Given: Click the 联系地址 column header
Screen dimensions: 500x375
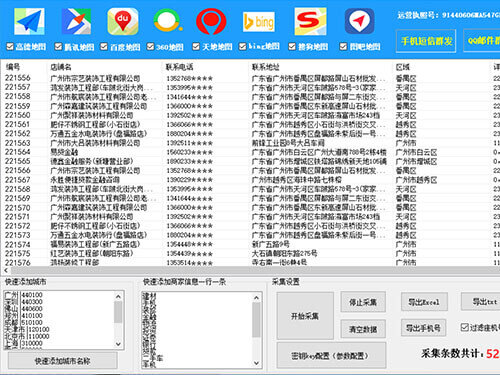Looking at the screenshot, I should pos(265,67).
